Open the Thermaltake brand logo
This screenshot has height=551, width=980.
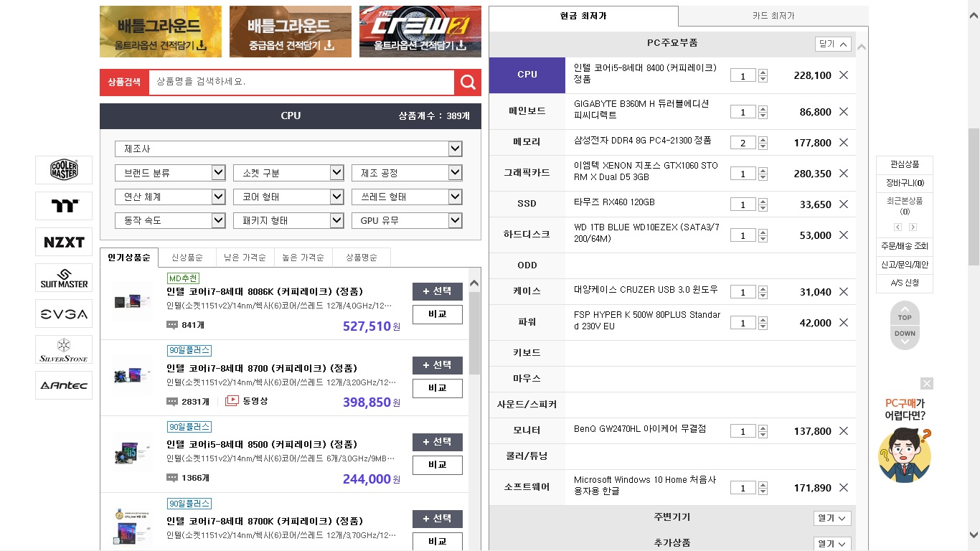coord(64,206)
